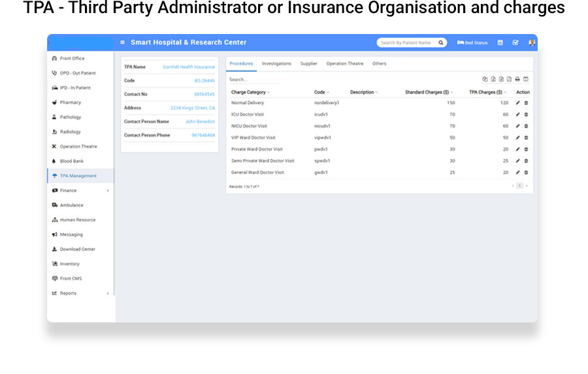Viewport: 588px width, 374px height.
Task: Sort by Charge Category column header
Action: point(249,92)
